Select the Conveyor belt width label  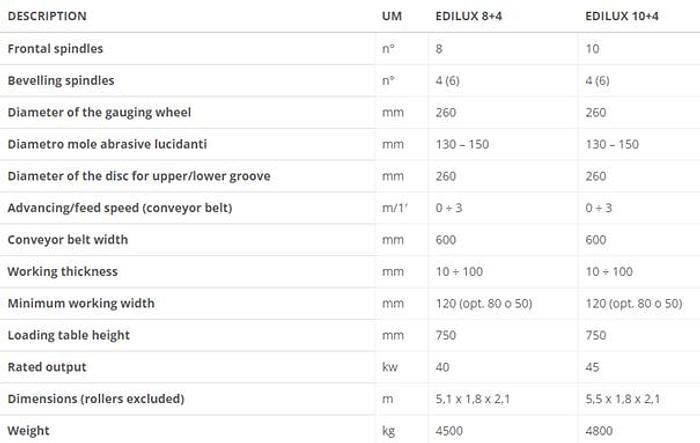[x=67, y=240]
